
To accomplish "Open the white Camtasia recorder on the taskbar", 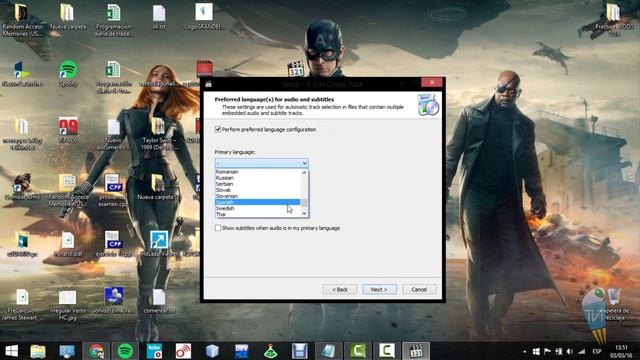I will point(387,351).
